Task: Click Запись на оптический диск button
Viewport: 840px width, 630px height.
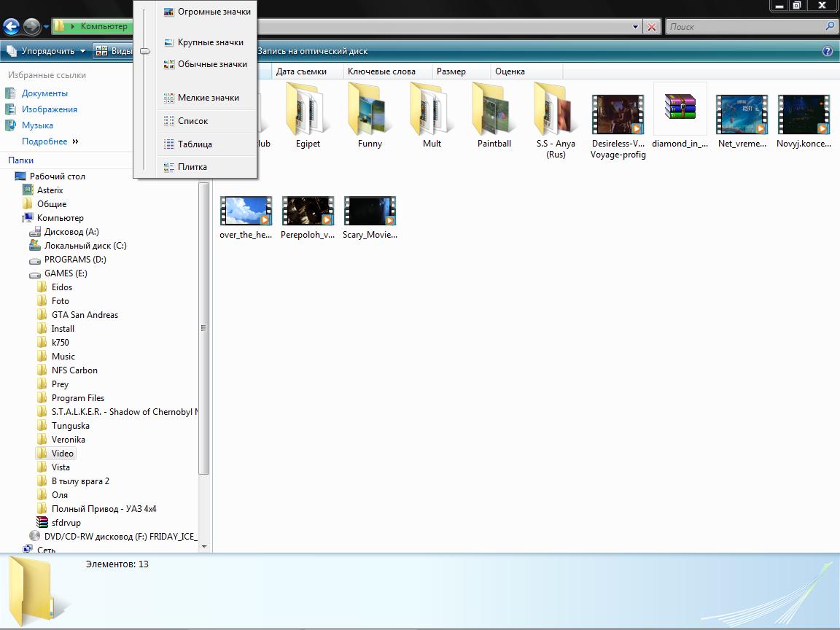Action: click(x=312, y=51)
